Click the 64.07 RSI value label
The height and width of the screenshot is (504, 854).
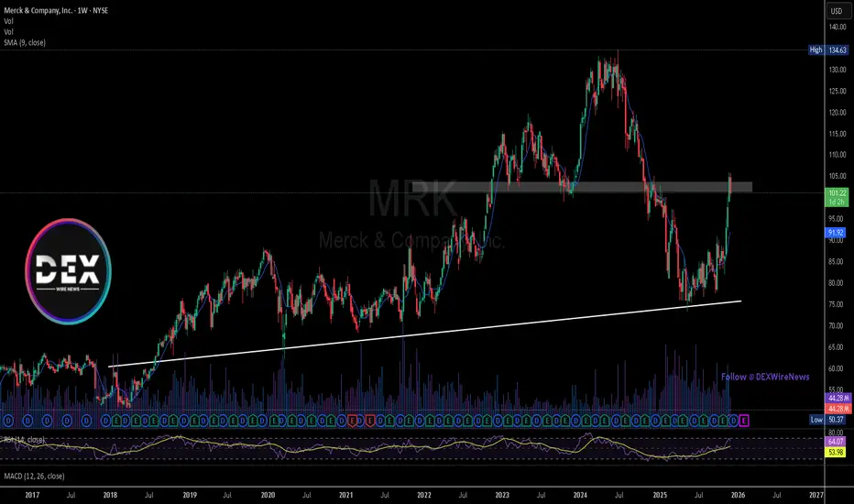tap(836, 442)
